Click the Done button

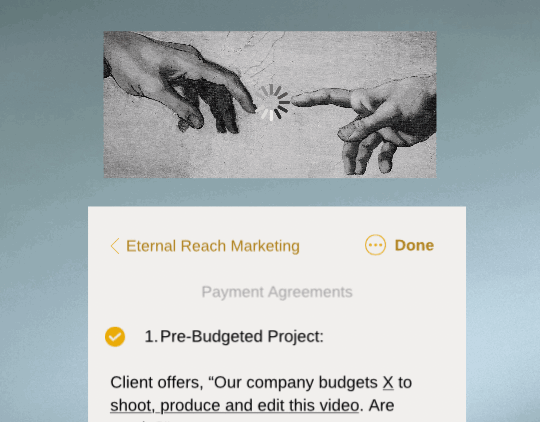point(414,245)
